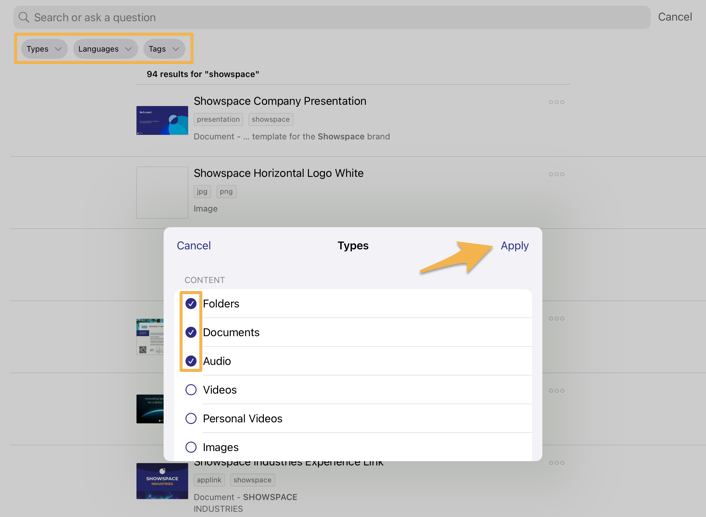Click the Folders label row
Image resolution: width=706 pixels, height=517 pixels.
(x=353, y=304)
